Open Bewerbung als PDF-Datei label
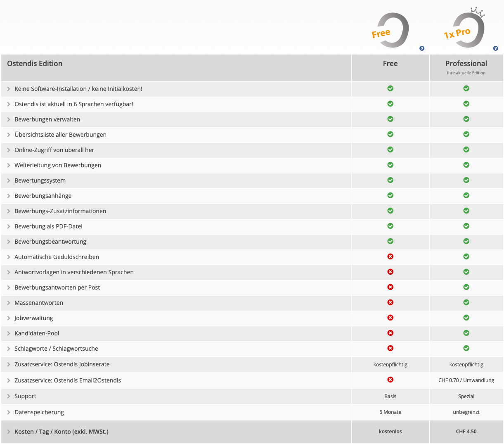The width and height of the screenshot is (504, 444). (x=49, y=226)
